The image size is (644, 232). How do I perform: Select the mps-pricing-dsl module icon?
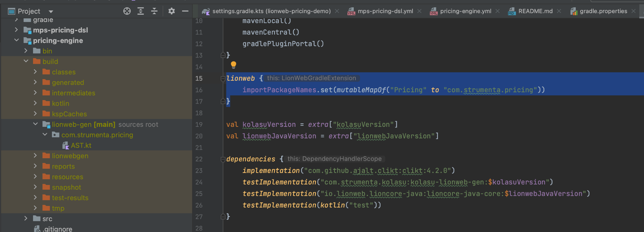click(28, 30)
